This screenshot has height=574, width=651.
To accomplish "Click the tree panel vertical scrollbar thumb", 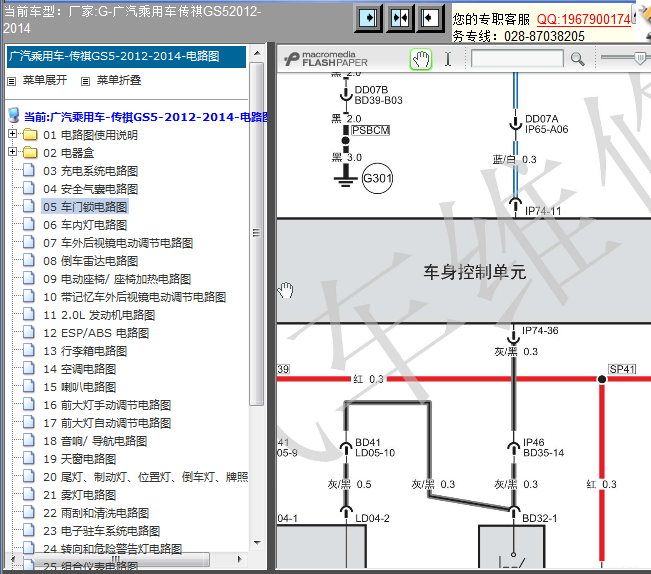I will [x=257, y=234].
